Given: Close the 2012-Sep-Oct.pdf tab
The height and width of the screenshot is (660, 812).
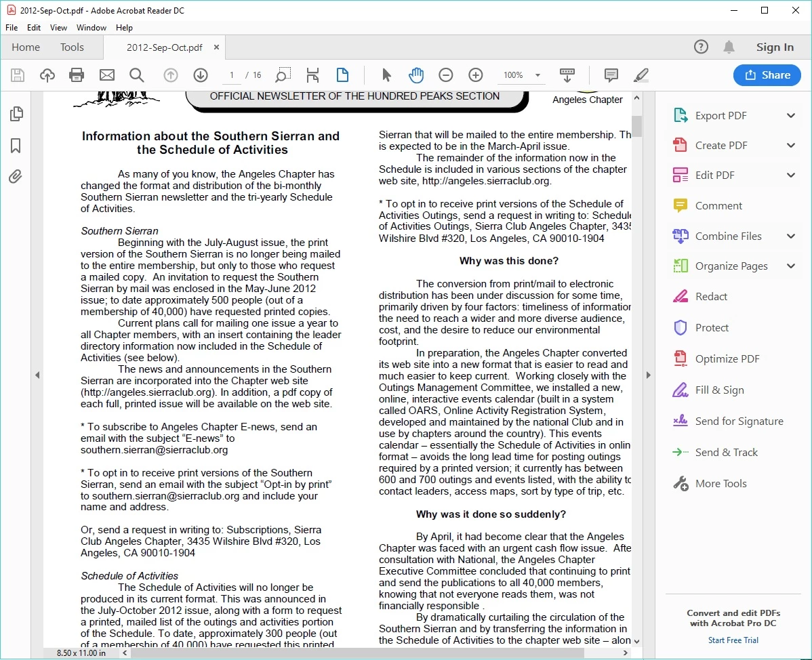Looking at the screenshot, I should (x=216, y=47).
